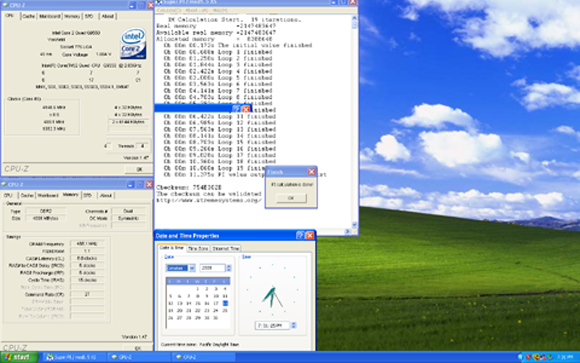Open the Cache tab in CPU-Z CPU window

[x=28, y=16]
